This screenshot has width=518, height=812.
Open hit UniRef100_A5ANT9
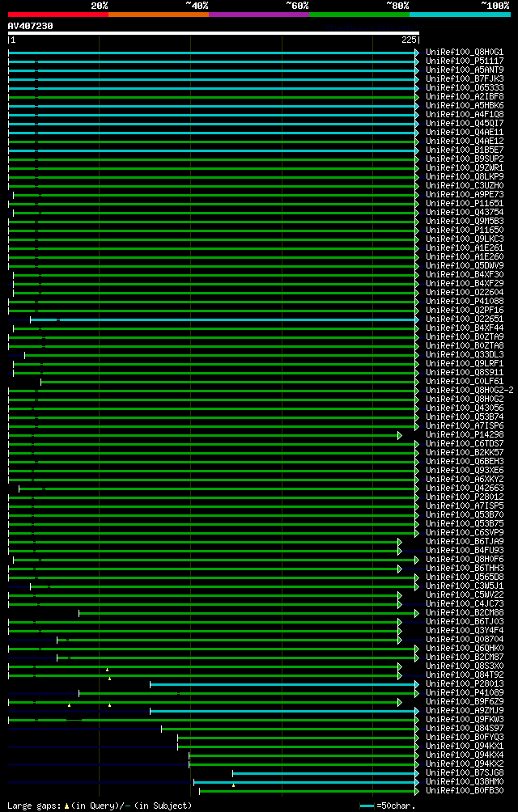tap(464, 70)
